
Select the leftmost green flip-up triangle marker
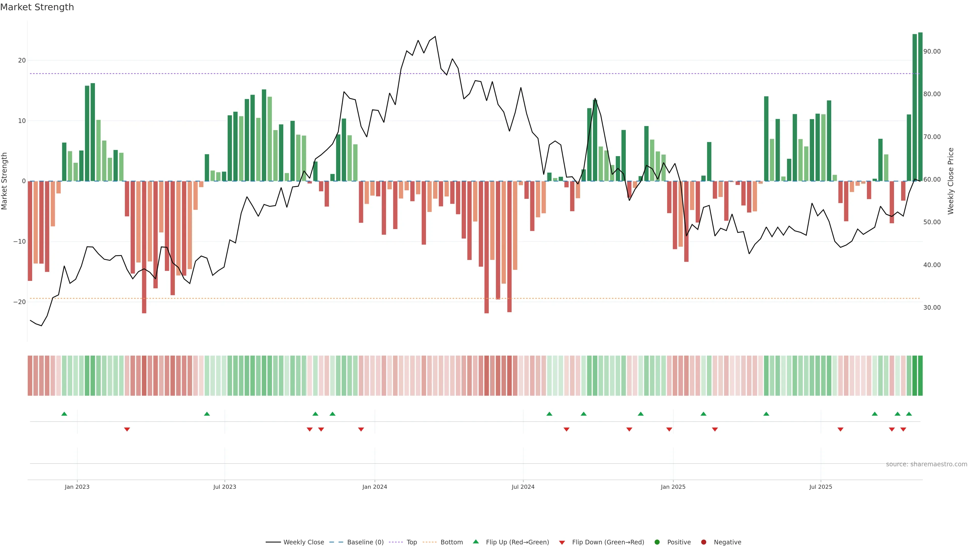coord(64,414)
